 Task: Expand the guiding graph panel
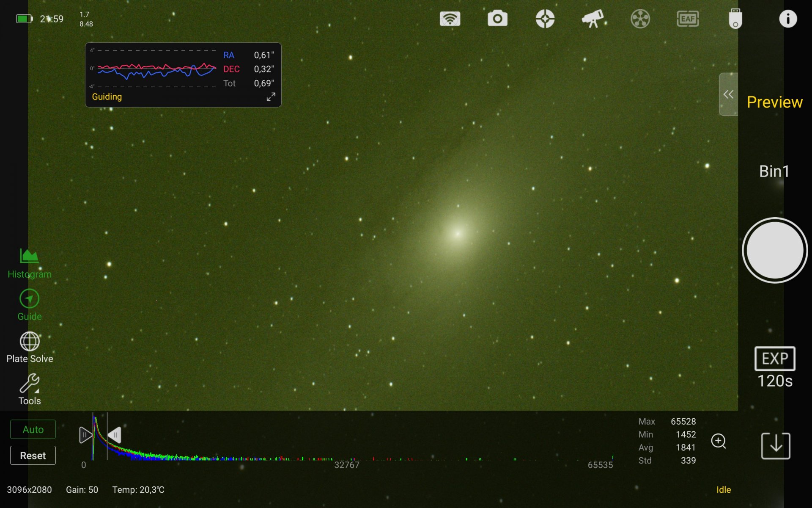click(271, 97)
